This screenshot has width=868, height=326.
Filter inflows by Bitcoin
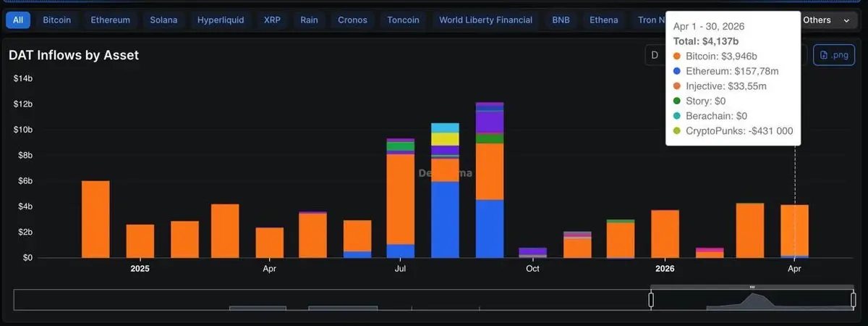(57, 20)
